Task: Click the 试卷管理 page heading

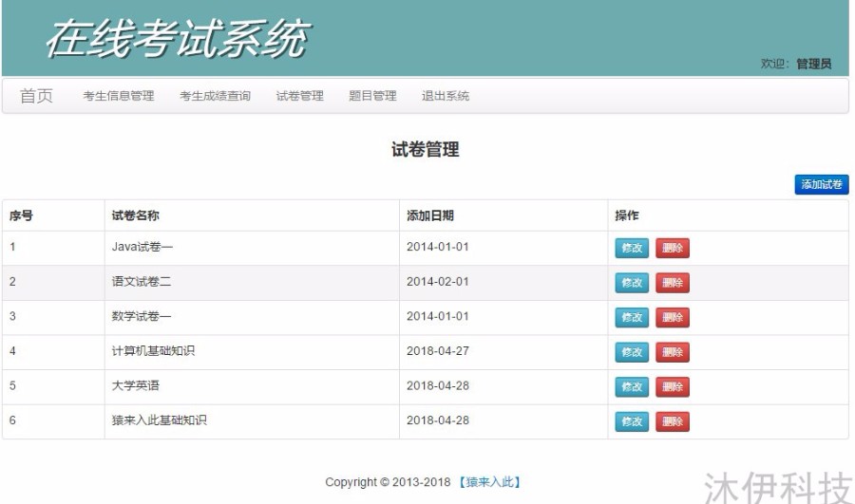Action: pyautogui.click(x=426, y=149)
